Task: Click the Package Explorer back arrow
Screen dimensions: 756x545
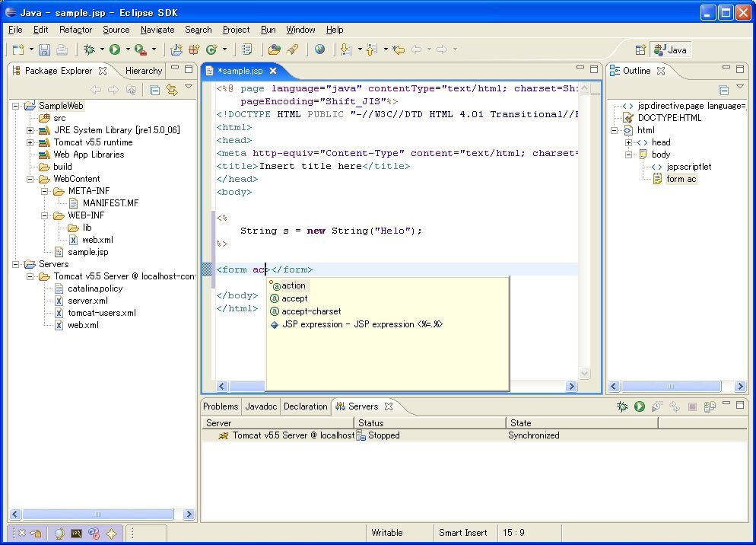Action: (x=96, y=90)
